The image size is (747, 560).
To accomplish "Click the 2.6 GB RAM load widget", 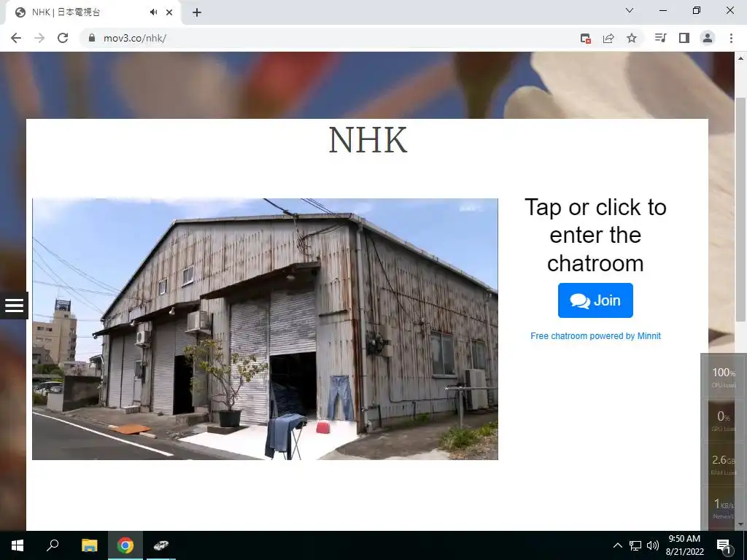I will (x=723, y=464).
